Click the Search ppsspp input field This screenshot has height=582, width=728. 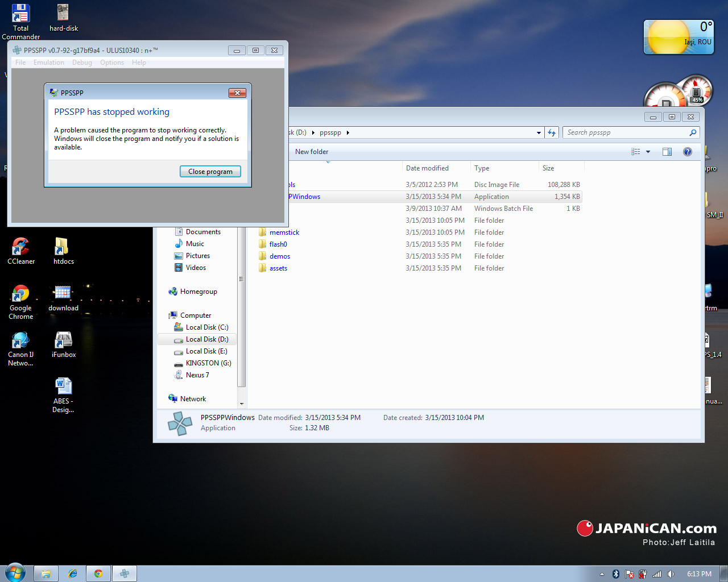click(626, 132)
